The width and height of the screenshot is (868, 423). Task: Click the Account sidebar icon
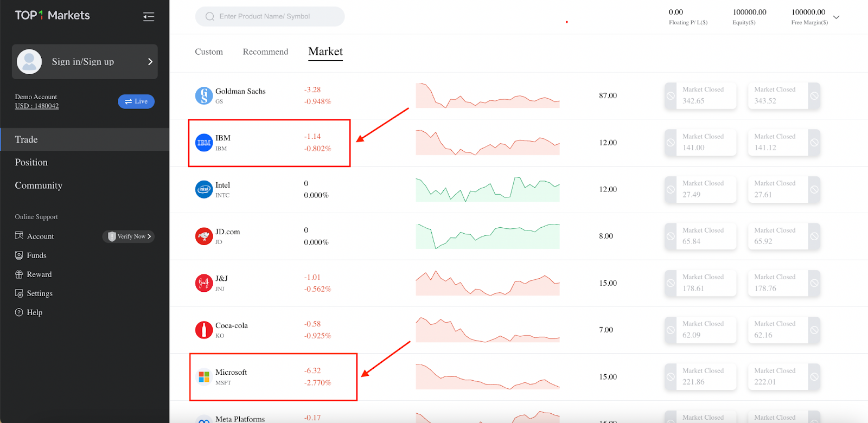click(19, 236)
